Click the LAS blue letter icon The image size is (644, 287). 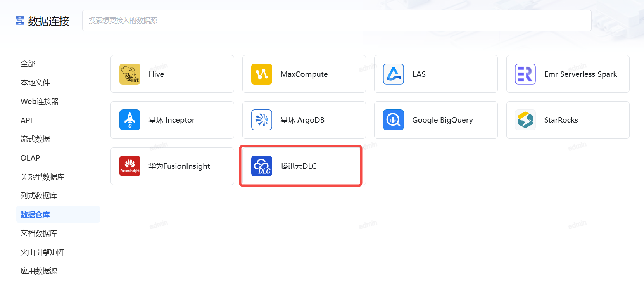[x=394, y=74]
